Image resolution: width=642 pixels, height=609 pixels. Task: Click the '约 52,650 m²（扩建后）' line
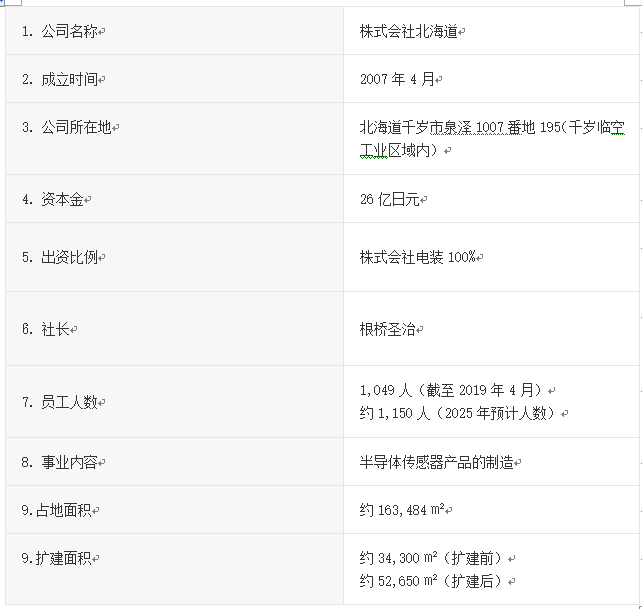(430, 580)
